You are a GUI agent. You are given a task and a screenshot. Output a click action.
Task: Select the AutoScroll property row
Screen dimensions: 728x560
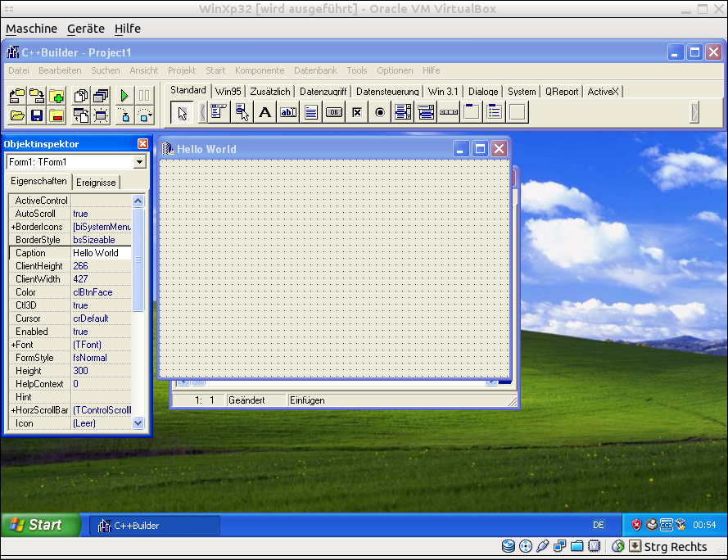tap(70, 214)
